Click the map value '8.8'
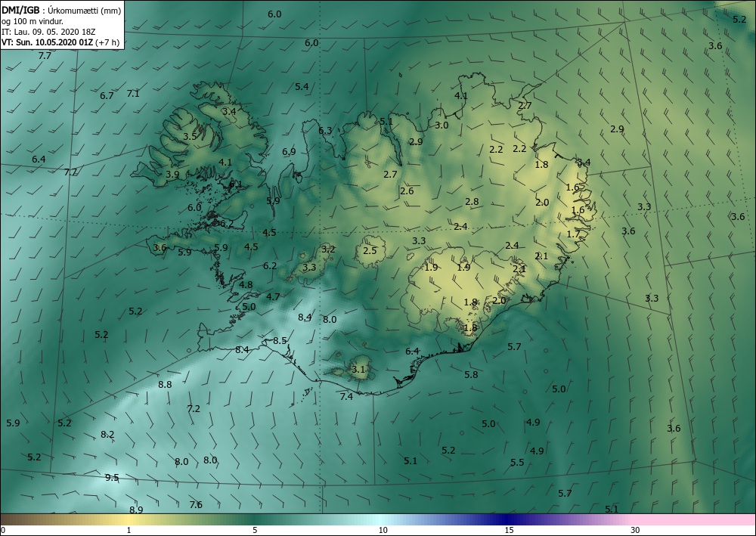The height and width of the screenshot is (536, 756). click(x=165, y=384)
